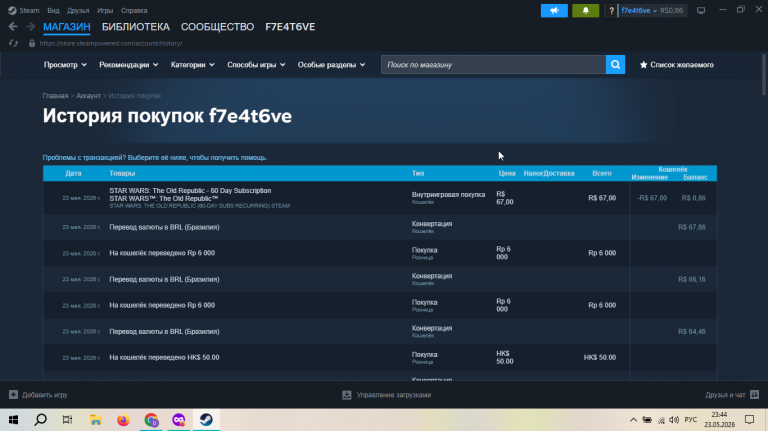The image size is (768, 431).
Task: Open the green notifications bell
Action: 585,10
